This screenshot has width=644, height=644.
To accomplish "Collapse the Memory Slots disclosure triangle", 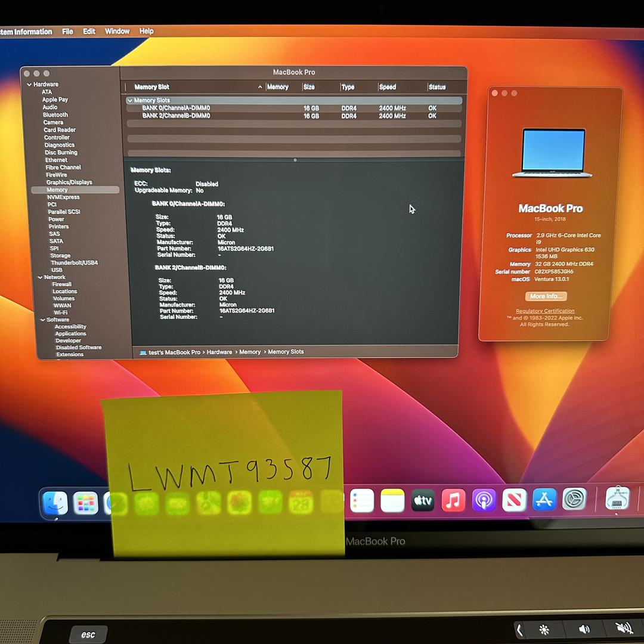I will click(x=130, y=100).
